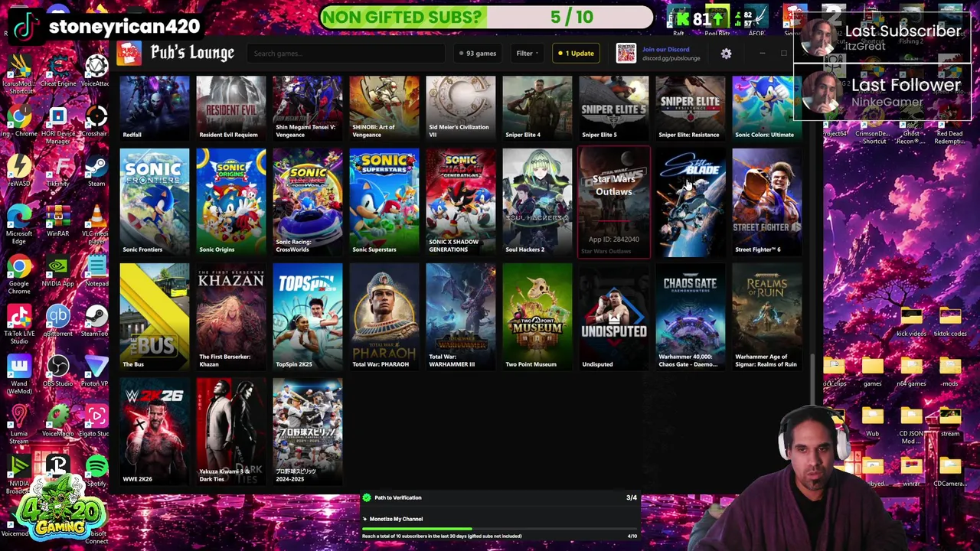The width and height of the screenshot is (980, 551).
Task: Open Yakuza Kiwami 3 & Dark Ties
Action: click(x=230, y=432)
